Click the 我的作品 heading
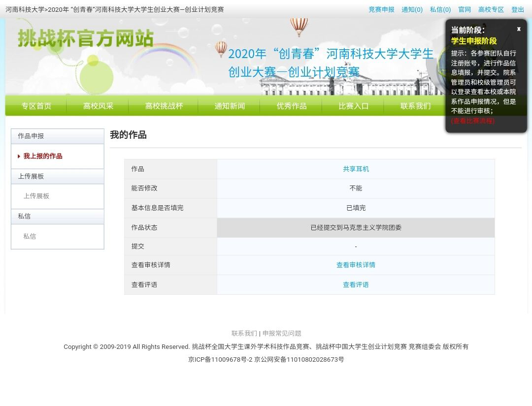Image resolution: width=532 pixels, height=406 pixels. pos(128,135)
